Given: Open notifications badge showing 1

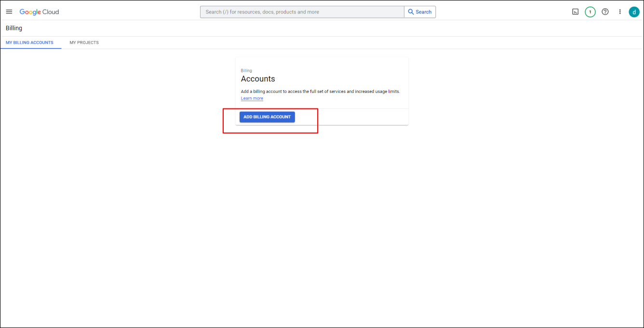Looking at the screenshot, I should point(590,12).
